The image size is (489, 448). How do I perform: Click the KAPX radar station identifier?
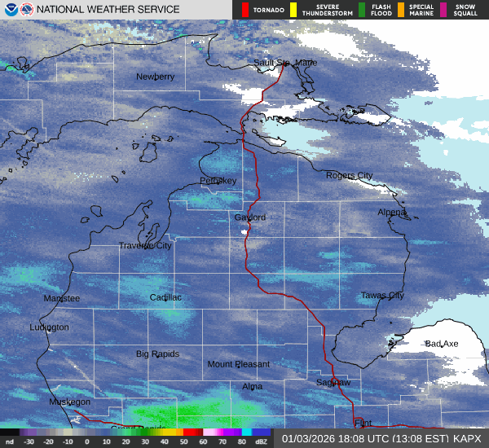469,438
